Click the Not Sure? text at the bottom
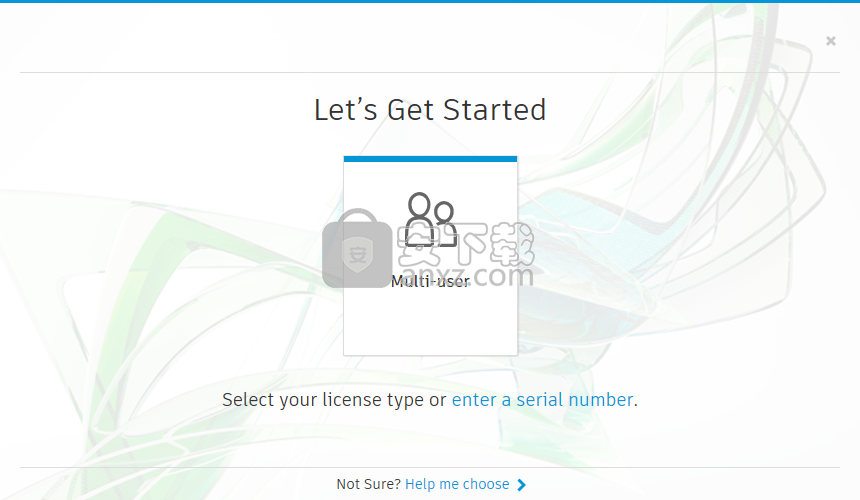This screenshot has width=860, height=500. coord(369,484)
